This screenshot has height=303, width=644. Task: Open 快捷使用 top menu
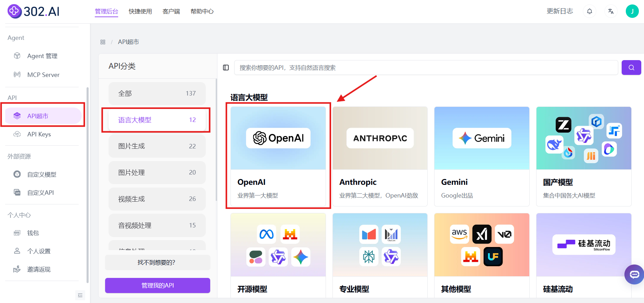pyautogui.click(x=140, y=11)
